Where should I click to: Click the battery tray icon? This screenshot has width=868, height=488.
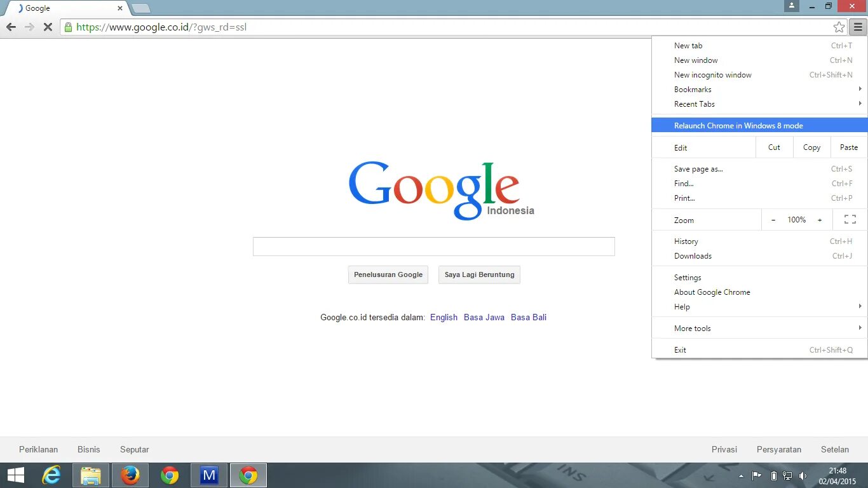click(773, 475)
